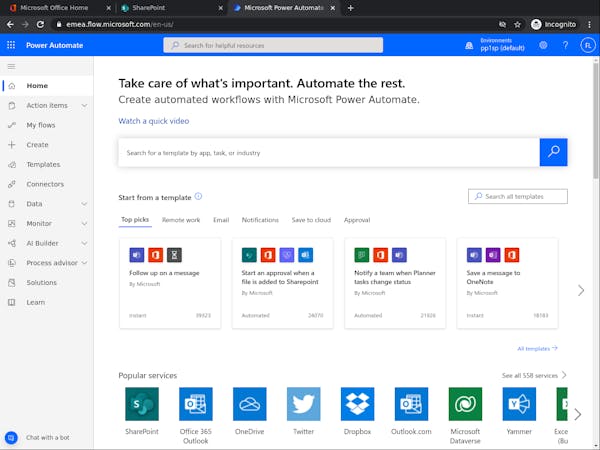The height and width of the screenshot is (450, 600).
Task: Click the blue template search magnifier button
Action: tap(553, 152)
